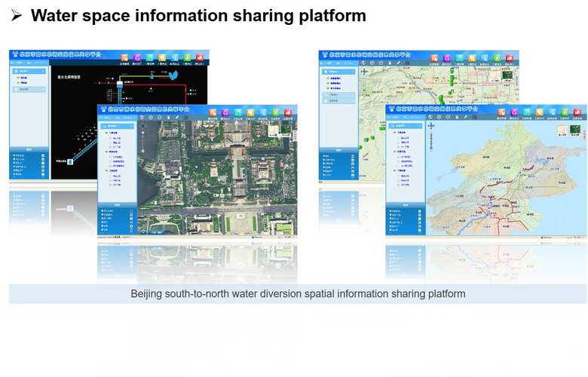
Task: Collapse the layer panel header arrow in the district map window
Action: tap(420, 126)
